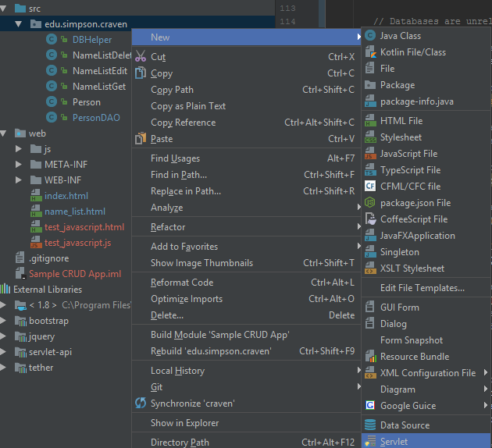
Task: Select NameListGet class in tree
Action: (99, 86)
